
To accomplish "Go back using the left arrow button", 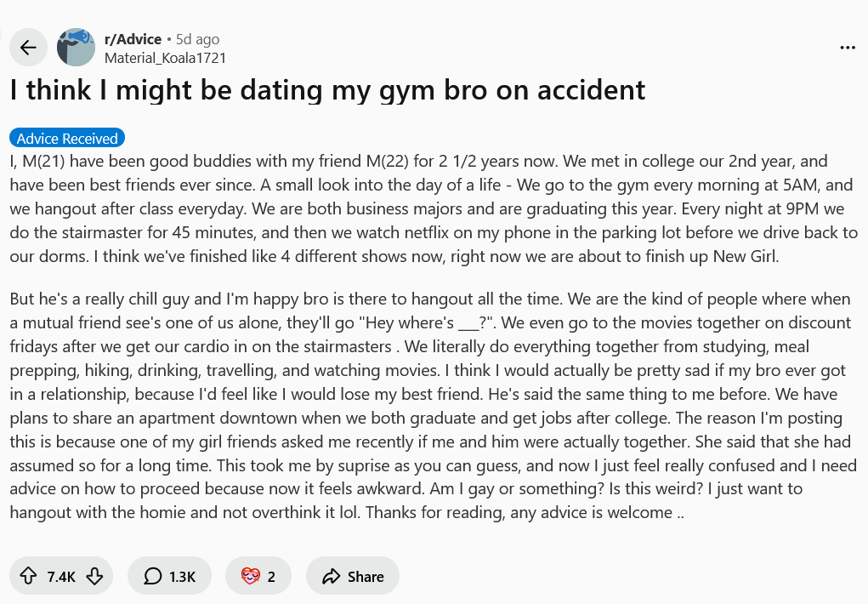I will pyautogui.click(x=28, y=48).
